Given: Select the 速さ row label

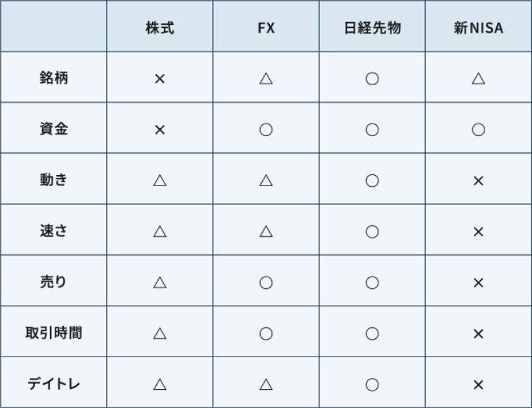Looking at the screenshot, I should tap(53, 231).
